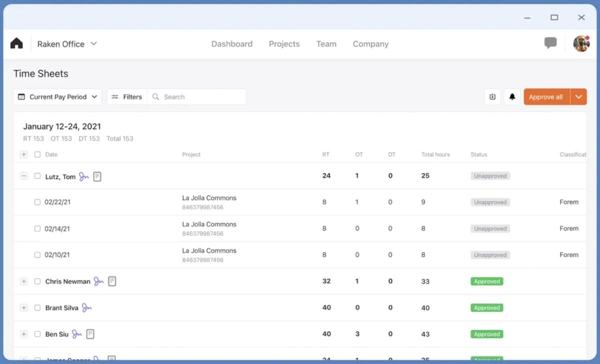Image resolution: width=600 pixels, height=364 pixels.
Task: Toggle the select-all checkbox beside Date
Action: tap(37, 154)
